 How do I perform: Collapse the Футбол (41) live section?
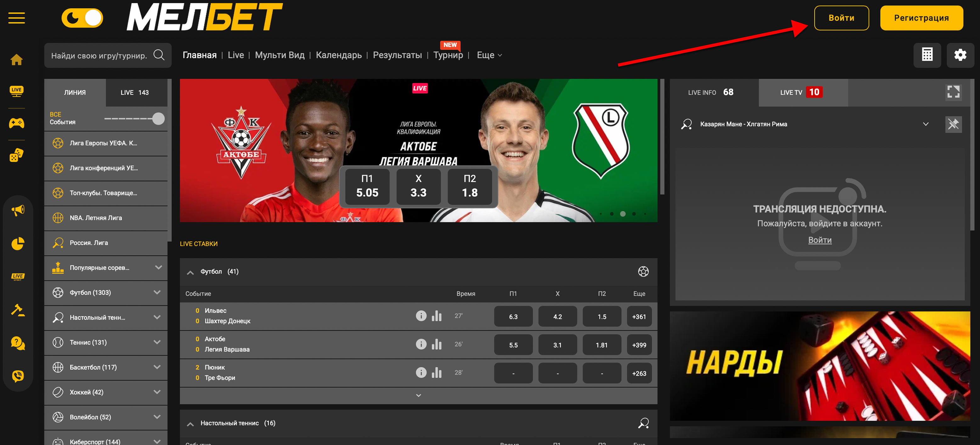[190, 272]
